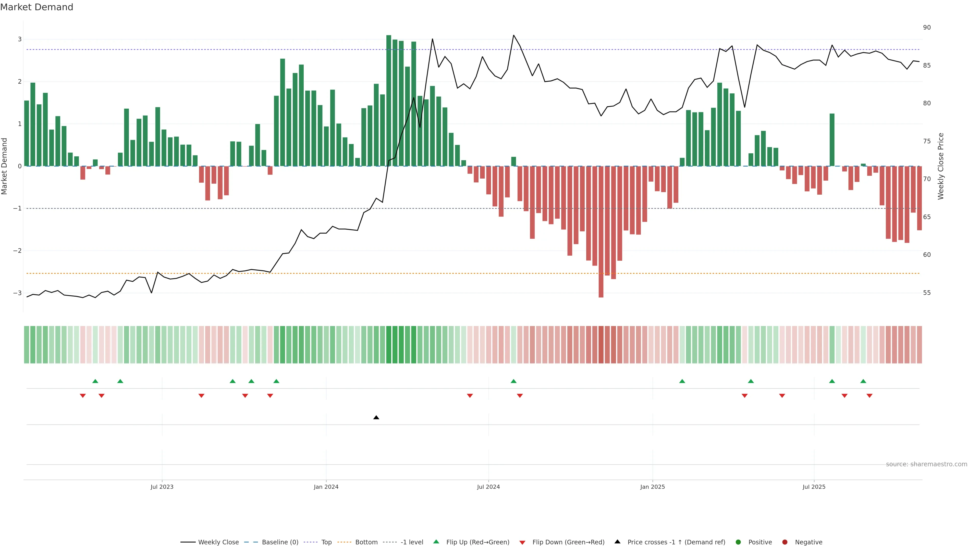Click the Market Demand chart title

tap(37, 7)
